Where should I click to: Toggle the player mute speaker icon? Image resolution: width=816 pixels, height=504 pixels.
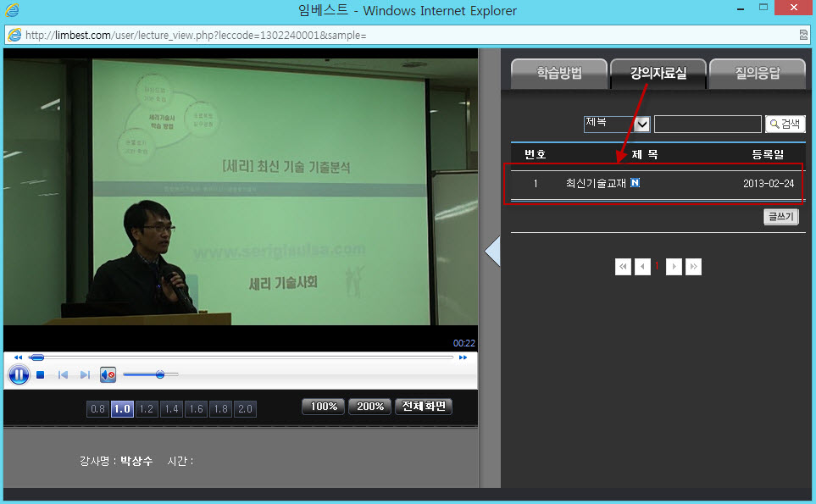click(x=108, y=374)
